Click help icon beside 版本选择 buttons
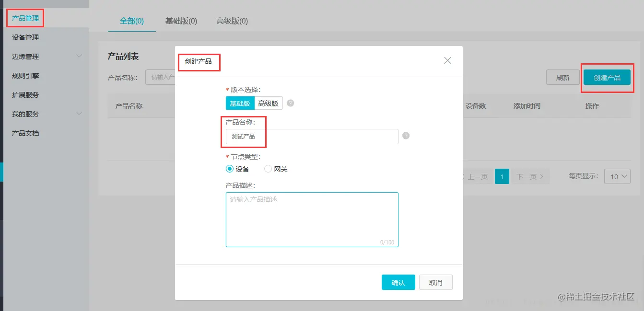The height and width of the screenshot is (311, 644). point(290,103)
